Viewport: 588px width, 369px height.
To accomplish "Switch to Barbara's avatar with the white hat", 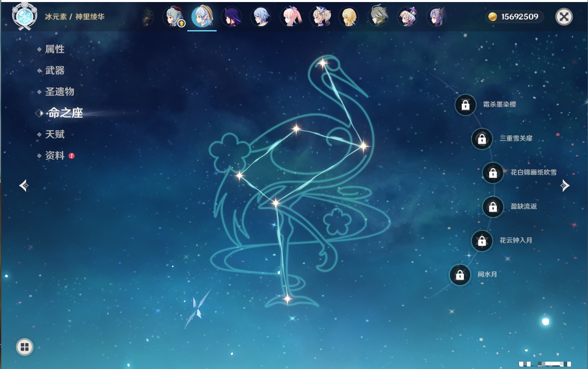I will pyautogui.click(x=320, y=17).
